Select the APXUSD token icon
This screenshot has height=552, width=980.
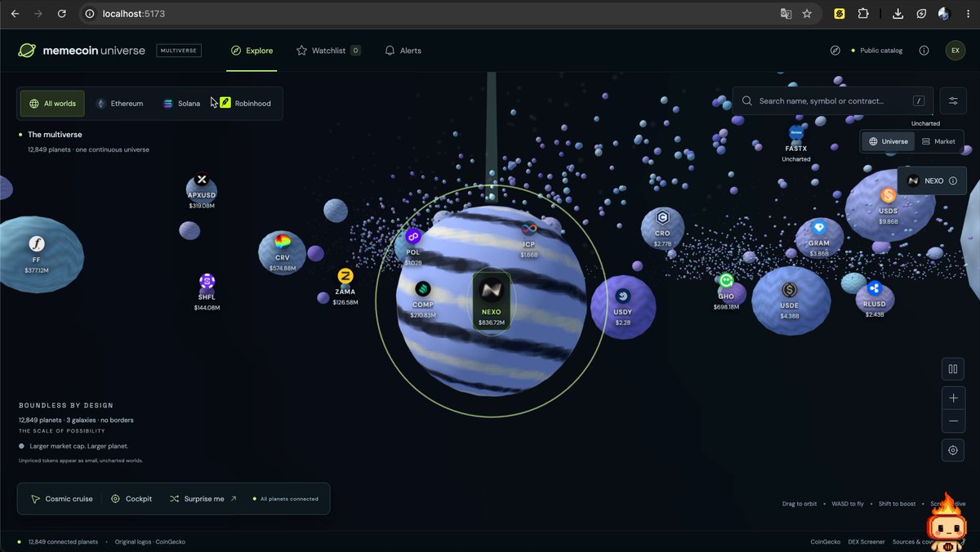pos(202,180)
